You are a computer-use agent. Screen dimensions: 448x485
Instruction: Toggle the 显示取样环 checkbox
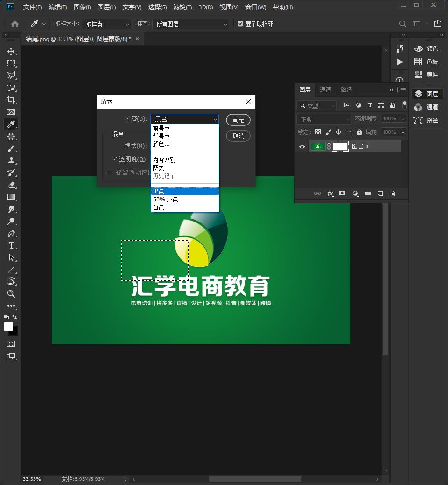(x=240, y=24)
